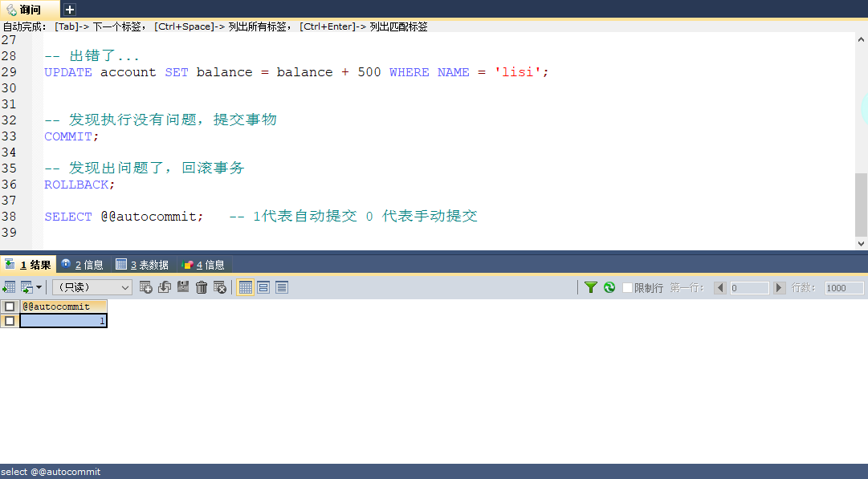Screen dimensions: 868x479
Task: Click the green refresh icon
Action: click(x=609, y=287)
